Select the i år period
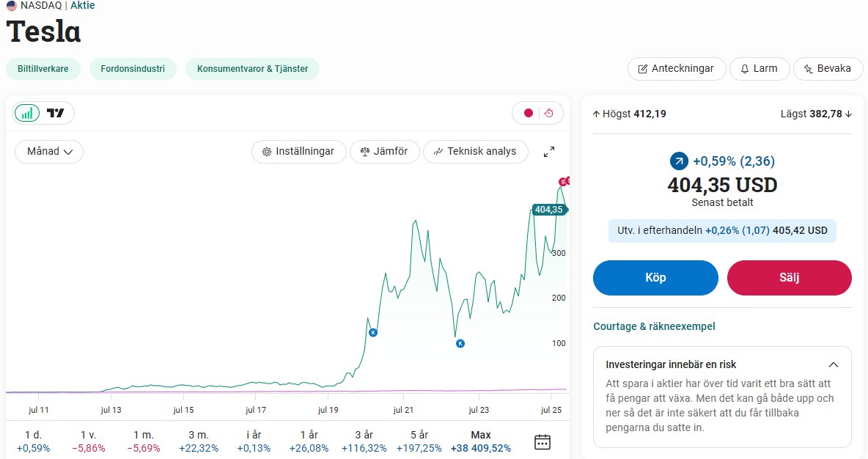Viewport: 868px width, 459px height. [x=254, y=441]
